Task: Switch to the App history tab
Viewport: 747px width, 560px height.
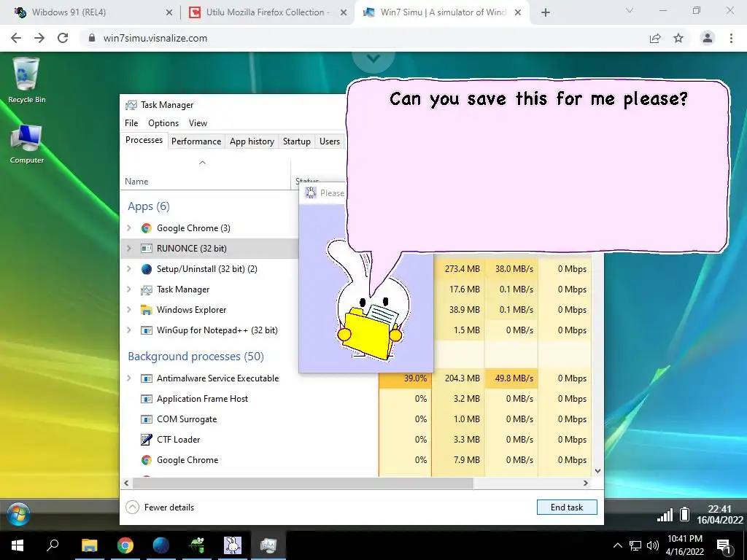Action: coord(252,141)
